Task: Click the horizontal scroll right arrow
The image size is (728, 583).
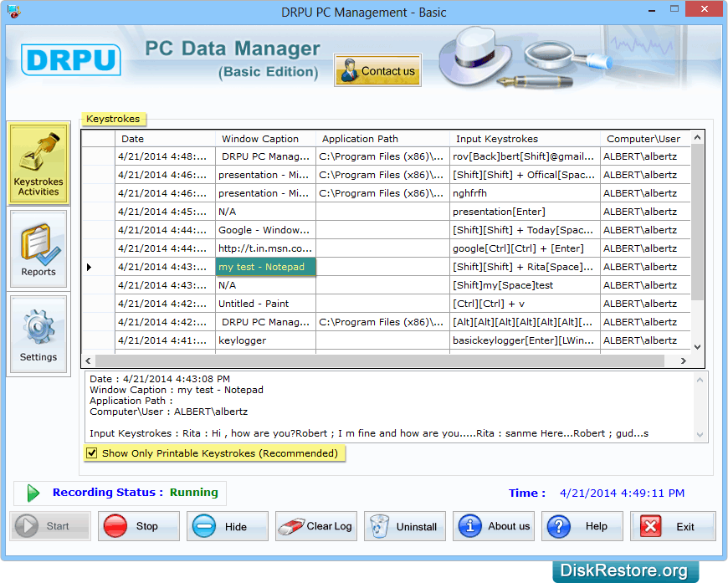Action: (x=684, y=361)
